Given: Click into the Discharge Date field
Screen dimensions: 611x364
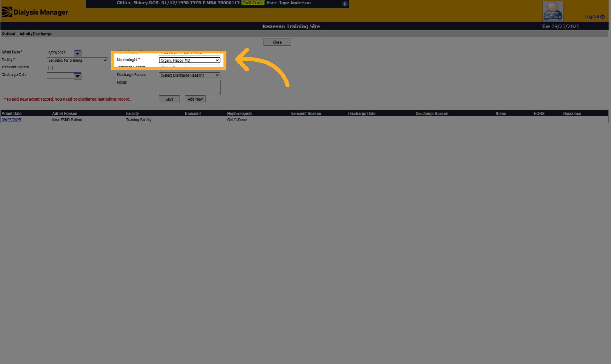Looking at the screenshot, I should tap(60, 75).
